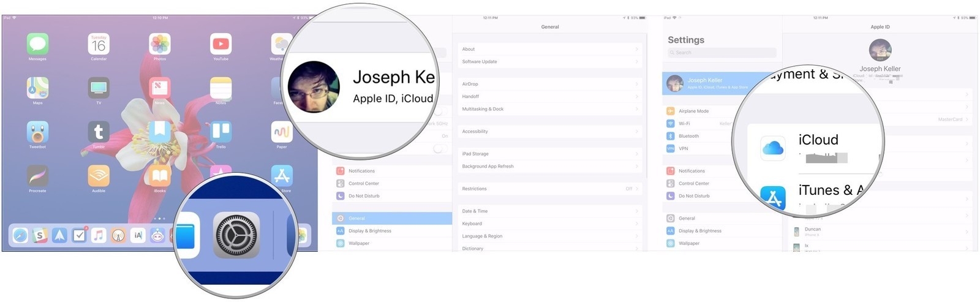This screenshot has height=302, width=980.
Task: Launch the TV app
Action: point(99,88)
